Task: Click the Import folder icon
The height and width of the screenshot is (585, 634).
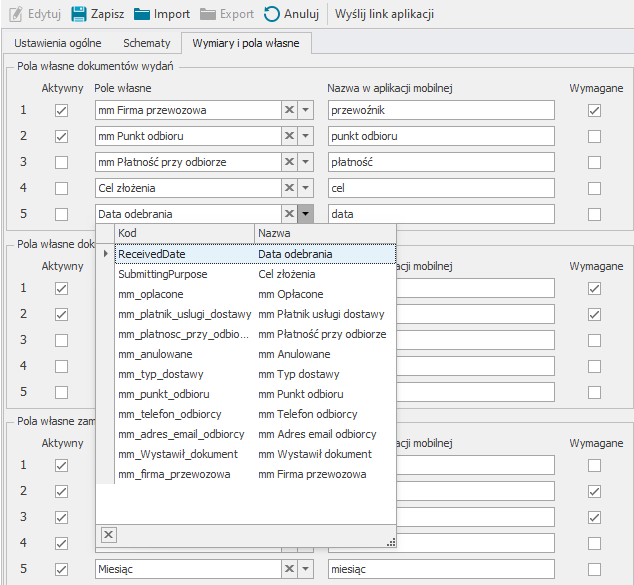Action: coord(142,14)
